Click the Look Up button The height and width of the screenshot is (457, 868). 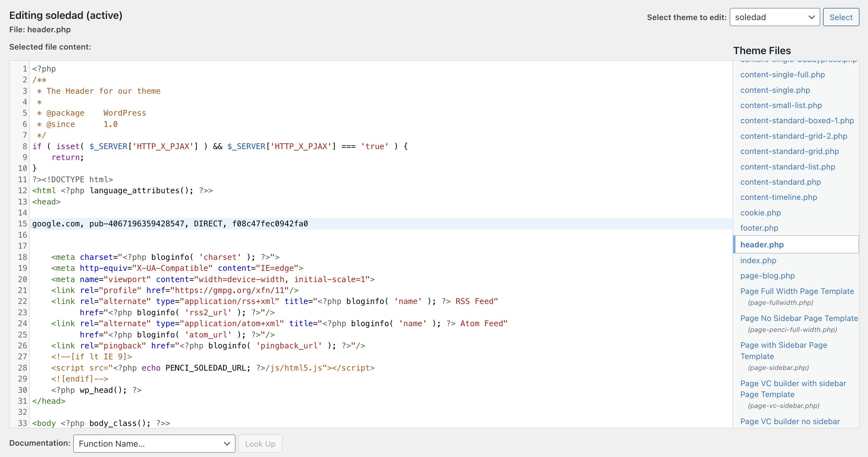(260, 444)
